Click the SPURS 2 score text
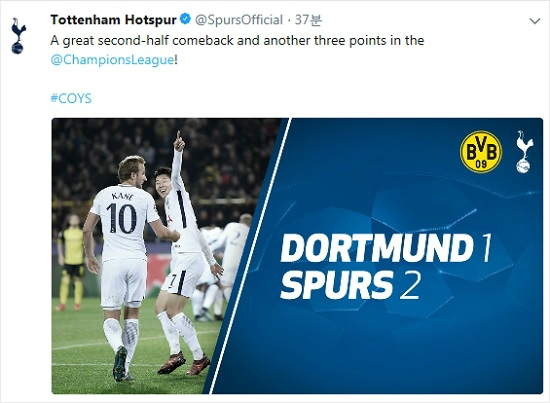This screenshot has height=403, width=550. [350, 284]
